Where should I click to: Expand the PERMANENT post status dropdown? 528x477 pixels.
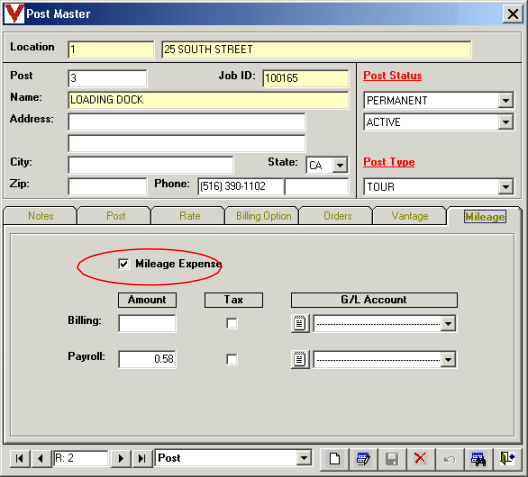[505, 101]
